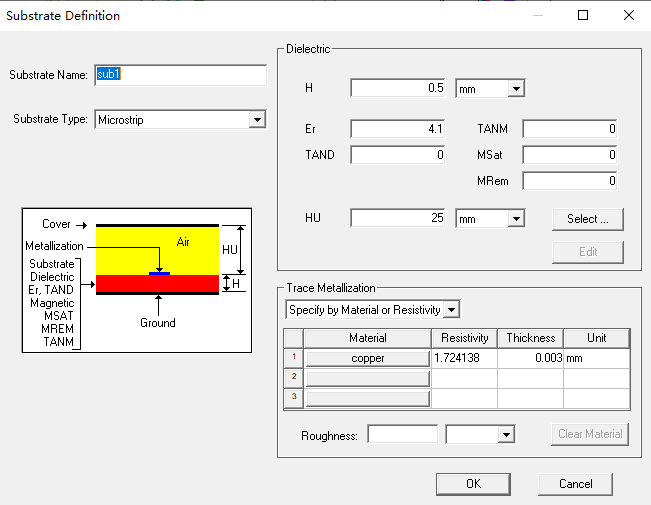The width and height of the screenshot is (651, 505).
Task: Click the TAND loss tangent field
Action: (x=398, y=155)
